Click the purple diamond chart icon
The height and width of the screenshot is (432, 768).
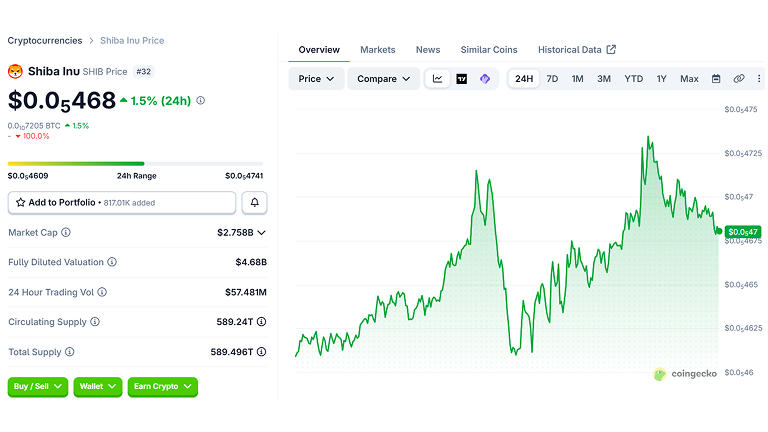(485, 79)
